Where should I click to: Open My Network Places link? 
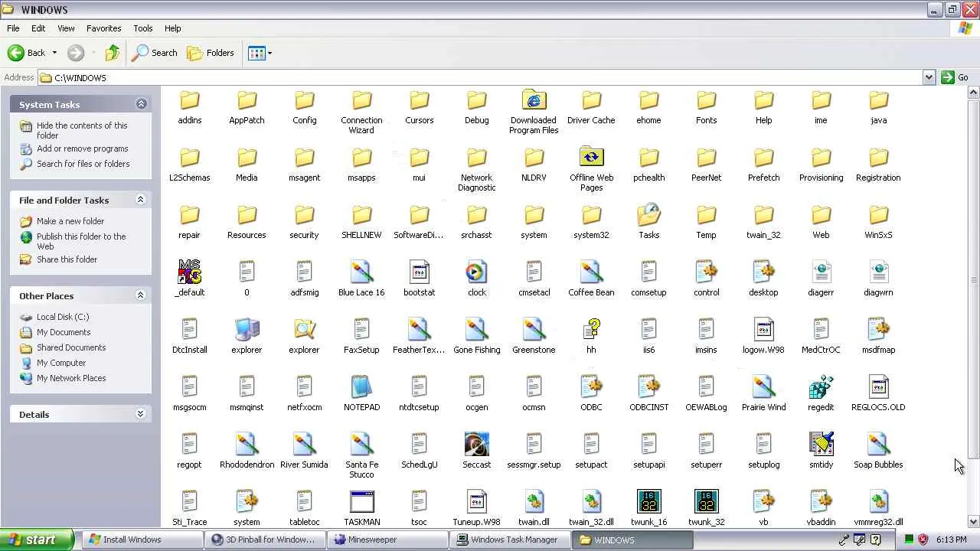tap(71, 378)
